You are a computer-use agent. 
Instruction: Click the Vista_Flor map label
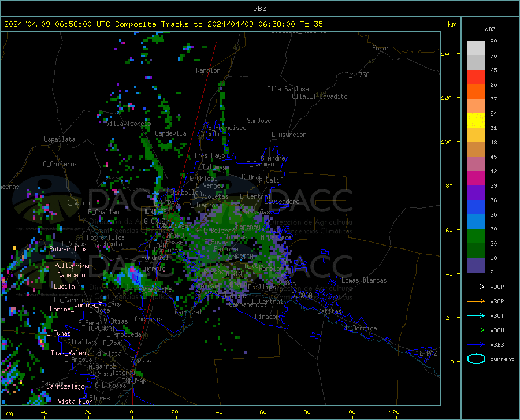pos(75,402)
